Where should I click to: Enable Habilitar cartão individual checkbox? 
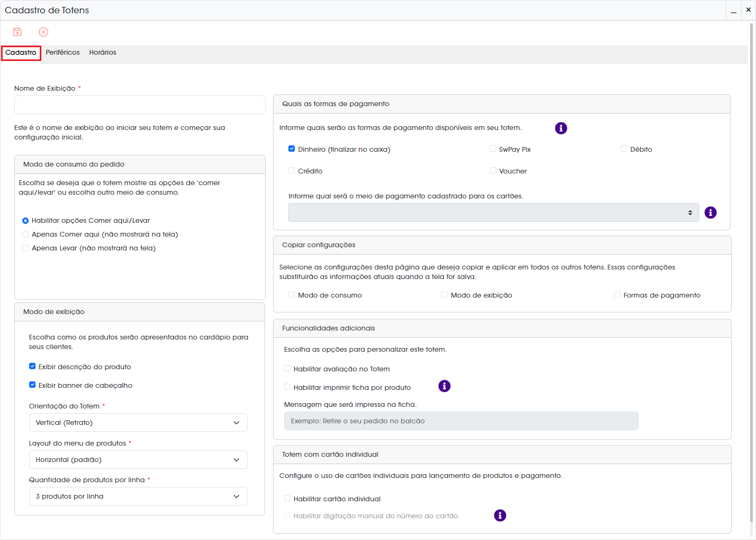pos(287,499)
